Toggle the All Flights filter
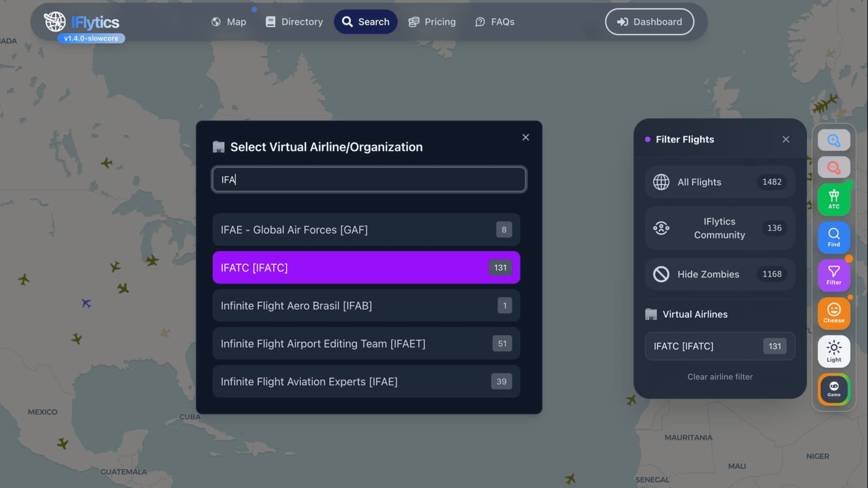 (x=720, y=182)
